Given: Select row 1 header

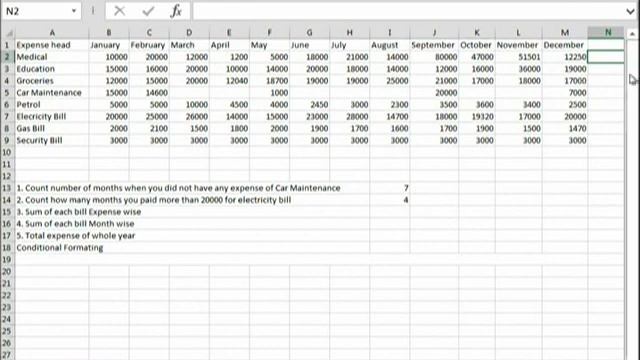Looking at the screenshot, I should click(7, 45).
